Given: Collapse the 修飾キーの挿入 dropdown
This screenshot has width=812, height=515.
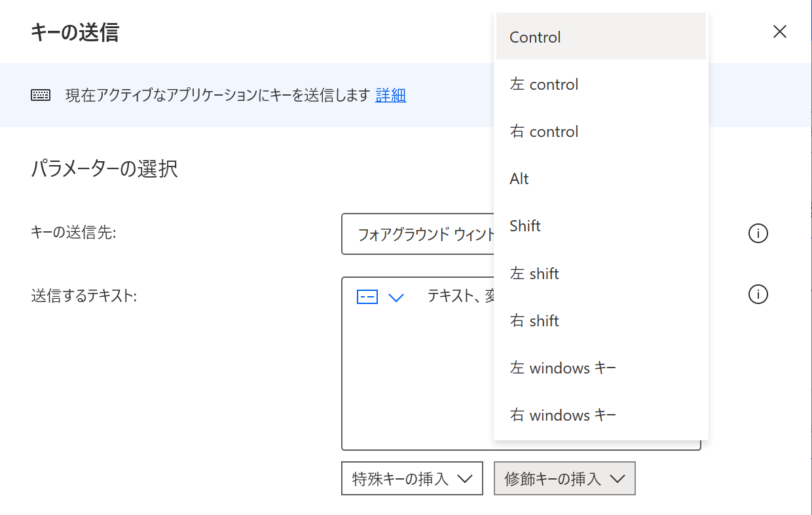Looking at the screenshot, I should tap(564, 479).
